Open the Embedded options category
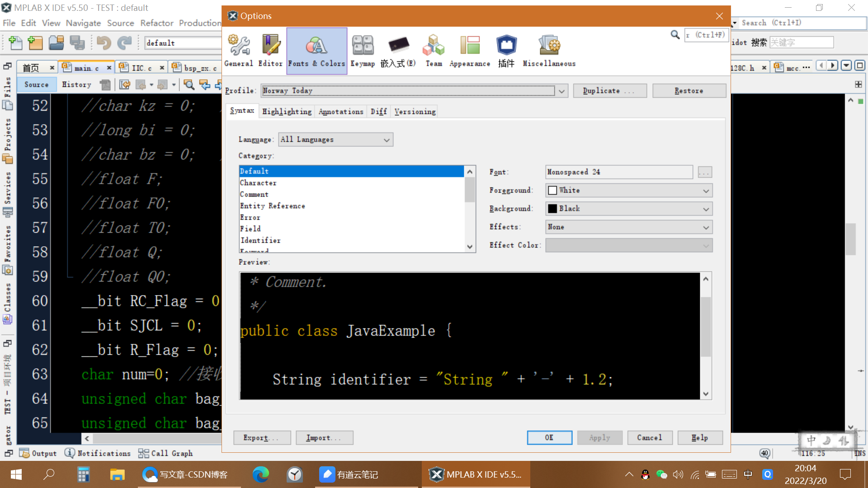Image resolution: width=868 pixels, height=488 pixels. point(398,51)
